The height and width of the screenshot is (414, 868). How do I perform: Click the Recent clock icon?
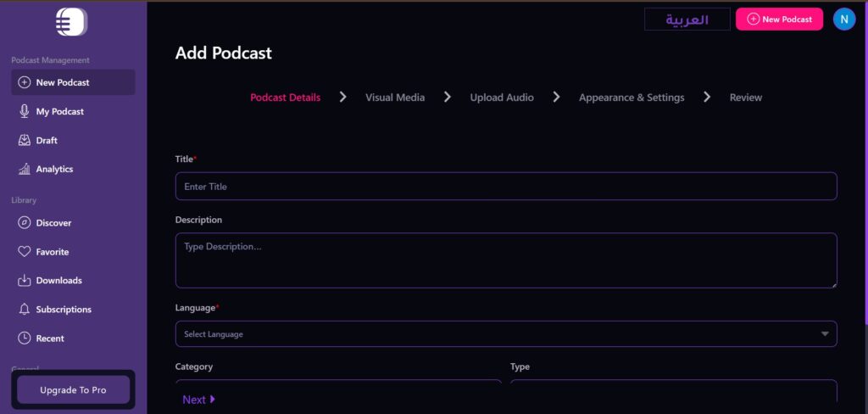[24, 338]
